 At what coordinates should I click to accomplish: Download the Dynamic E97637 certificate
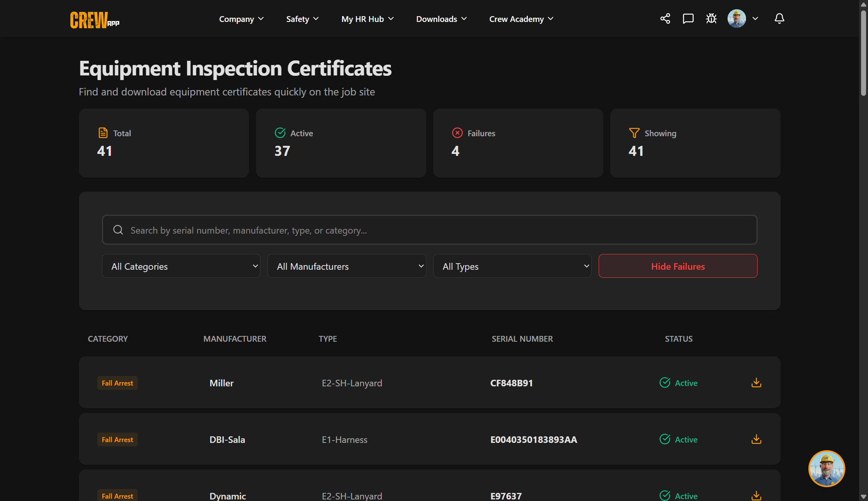(756, 496)
